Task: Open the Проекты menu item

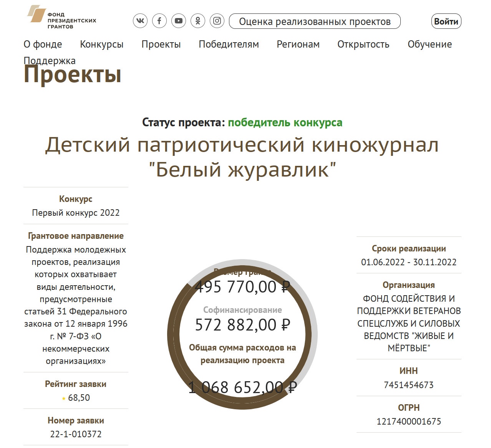Action: click(161, 44)
